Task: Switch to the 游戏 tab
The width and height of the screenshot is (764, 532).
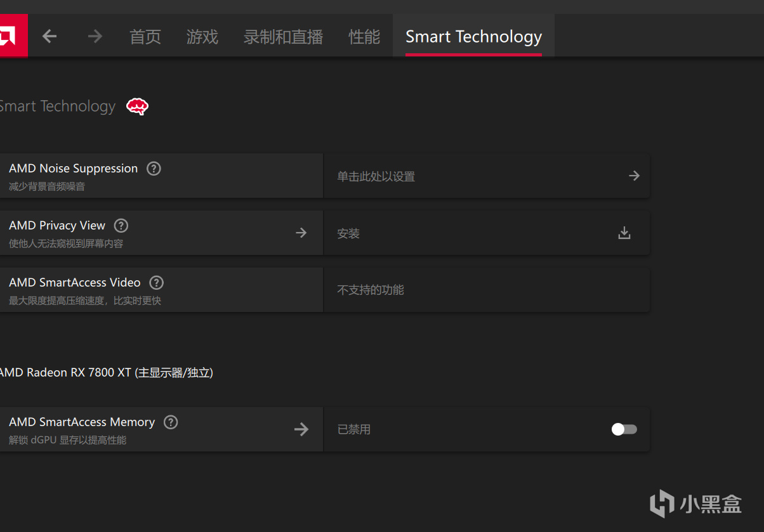Action: [202, 37]
